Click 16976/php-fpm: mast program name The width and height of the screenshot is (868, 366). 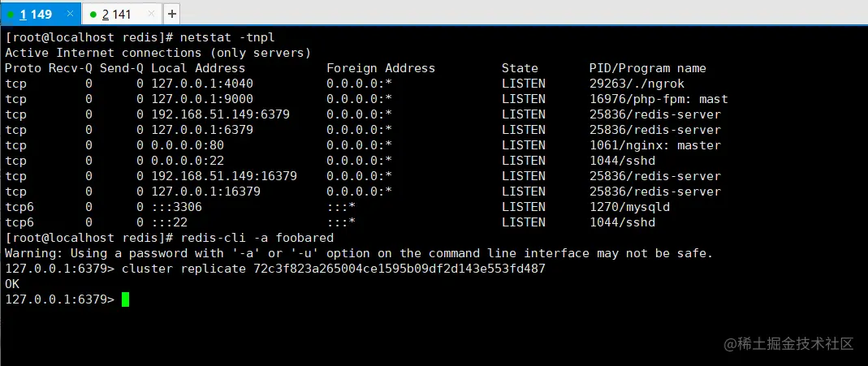pyautogui.click(x=659, y=100)
